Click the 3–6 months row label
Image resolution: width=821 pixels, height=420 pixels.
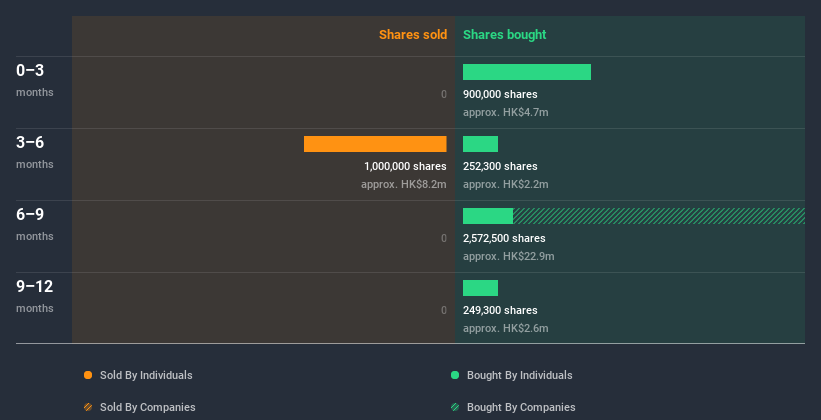[35, 152]
